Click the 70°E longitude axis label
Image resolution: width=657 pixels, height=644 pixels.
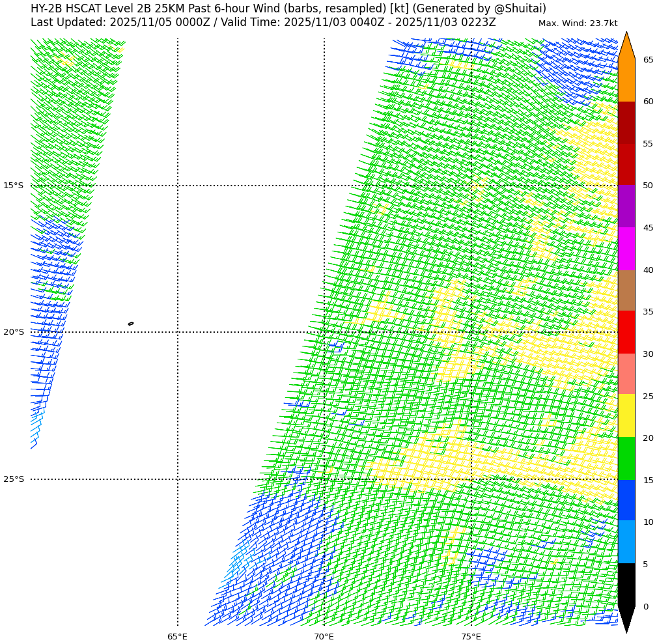324,636
